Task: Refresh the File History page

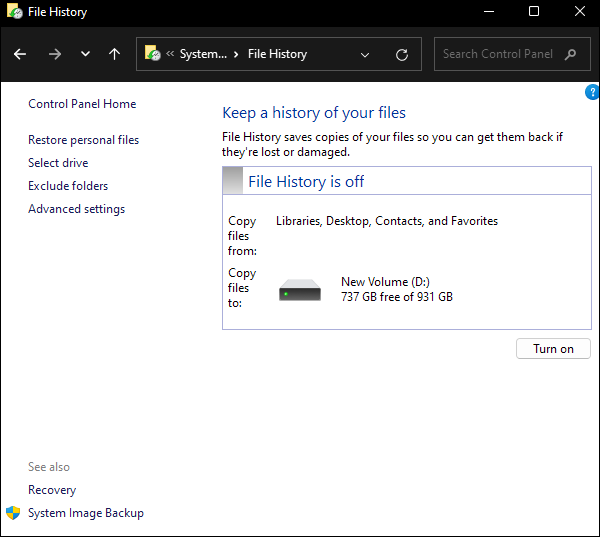Action: point(402,55)
